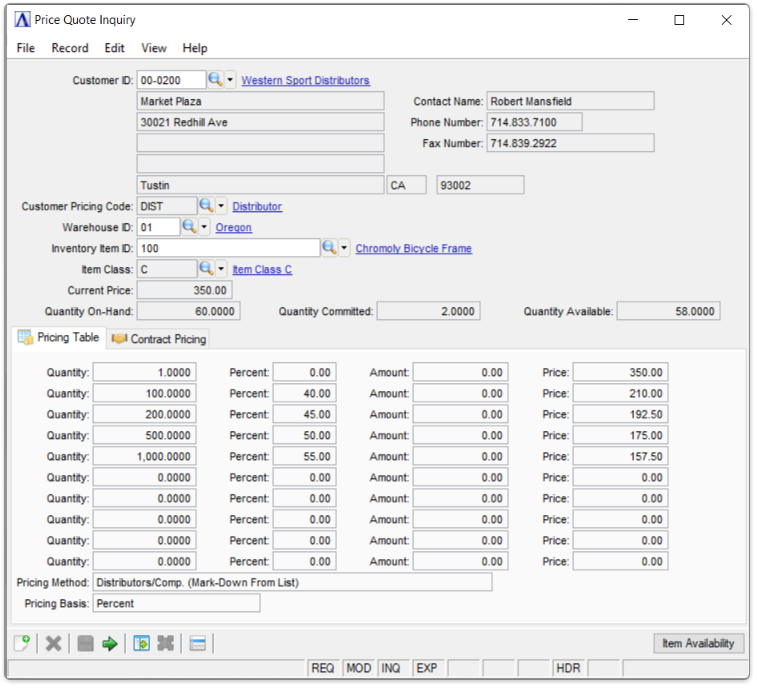Click the blue striped rows toolbar icon
The image size is (758, 688).
click(x=197, y=643)
